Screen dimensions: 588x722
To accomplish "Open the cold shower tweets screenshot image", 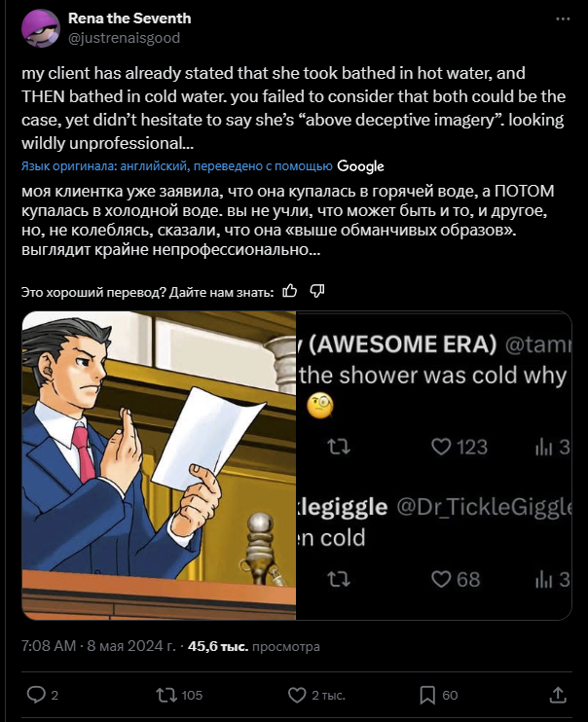I will point(434,465).
